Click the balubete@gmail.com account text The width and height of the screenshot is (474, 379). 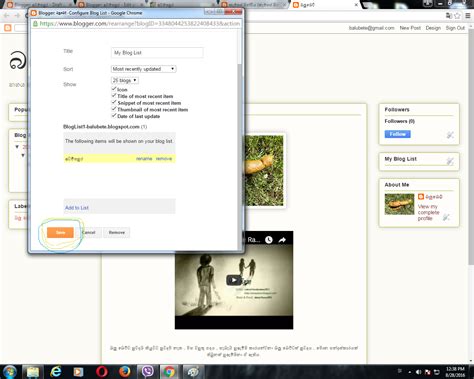click(x=371, y=28)
